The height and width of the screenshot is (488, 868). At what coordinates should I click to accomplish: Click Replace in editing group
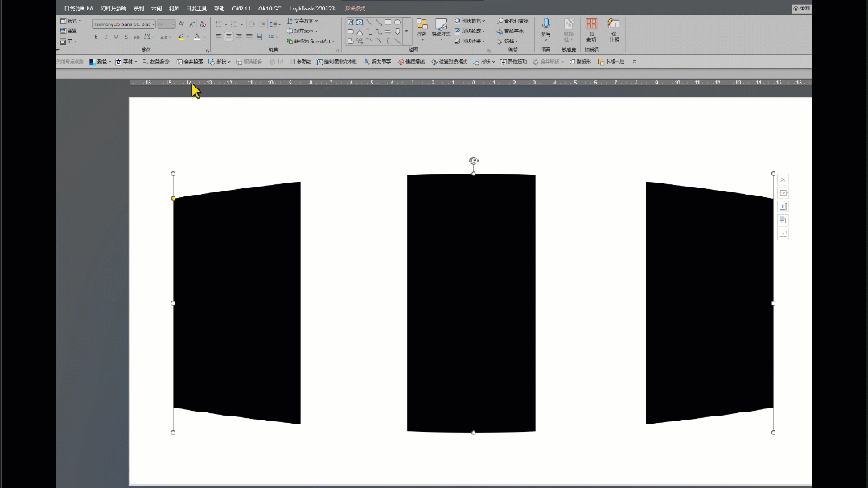click(510, 31)
